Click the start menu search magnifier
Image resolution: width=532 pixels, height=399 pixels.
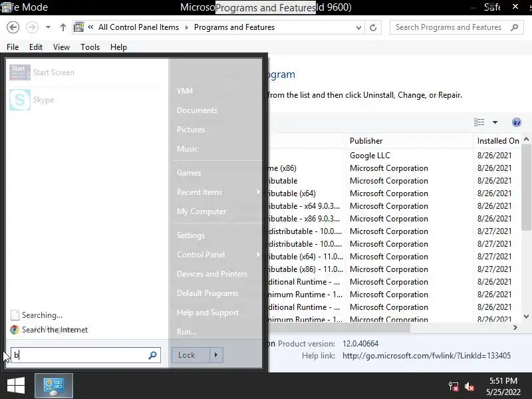tap(153, 355)
